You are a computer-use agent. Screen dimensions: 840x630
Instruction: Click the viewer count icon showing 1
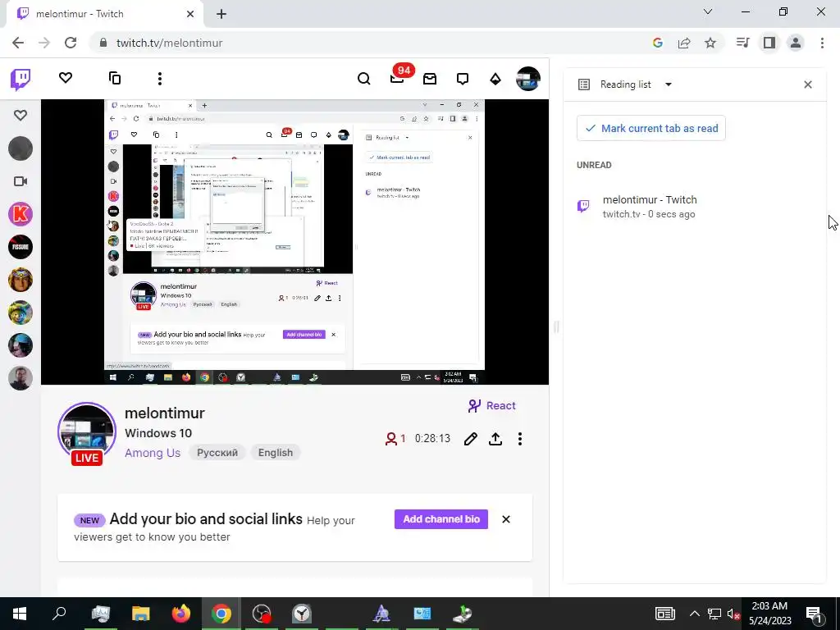click(395, 440)
